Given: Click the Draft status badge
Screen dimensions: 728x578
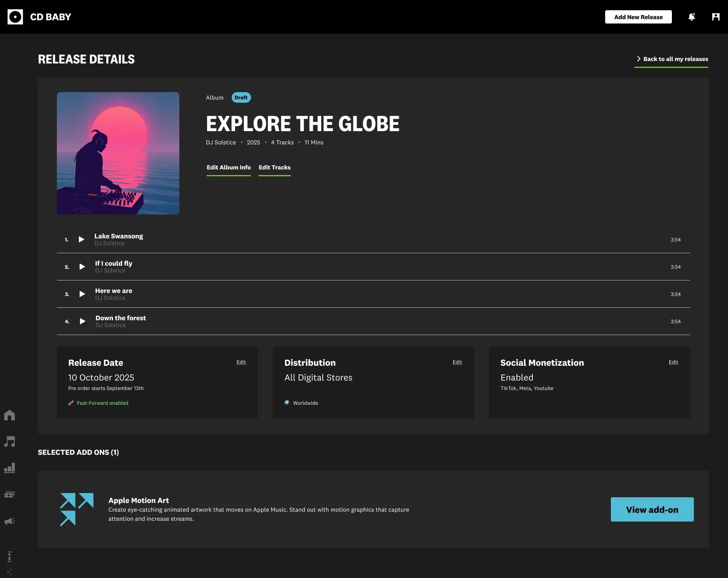Looking at the screenshot, I should pos(241,97).
